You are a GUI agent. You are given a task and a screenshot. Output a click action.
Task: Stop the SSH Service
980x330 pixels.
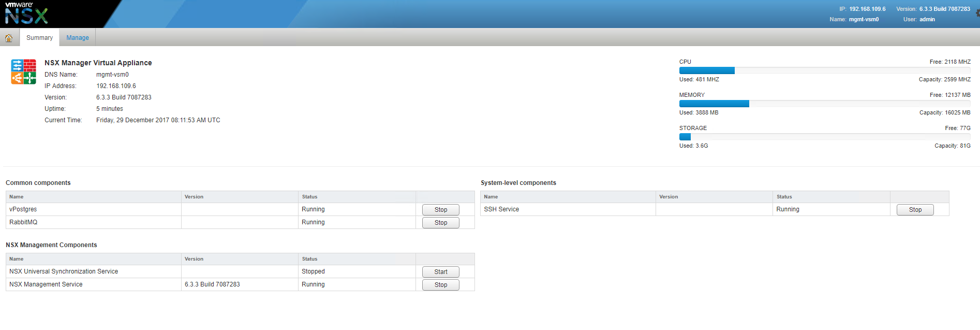[915, 210]
